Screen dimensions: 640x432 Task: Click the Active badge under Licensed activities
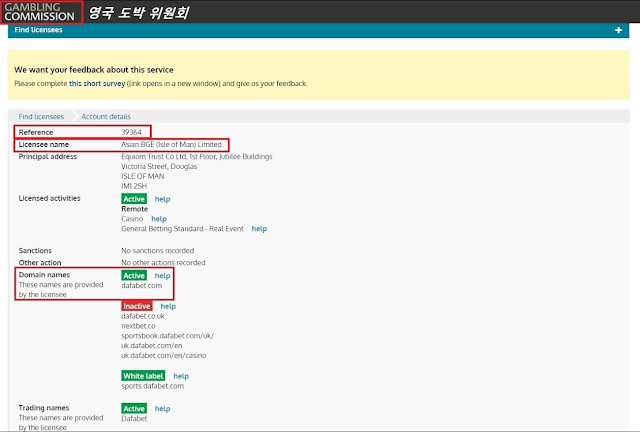pos(134,199)
